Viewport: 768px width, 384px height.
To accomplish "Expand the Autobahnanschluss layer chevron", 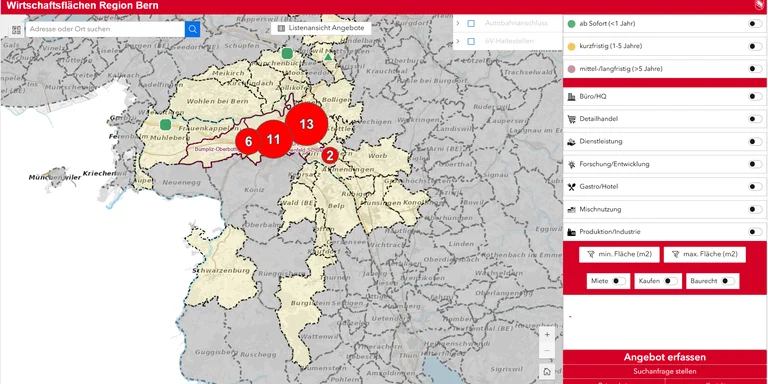I will pyautogui.click(x=457, y=24).
